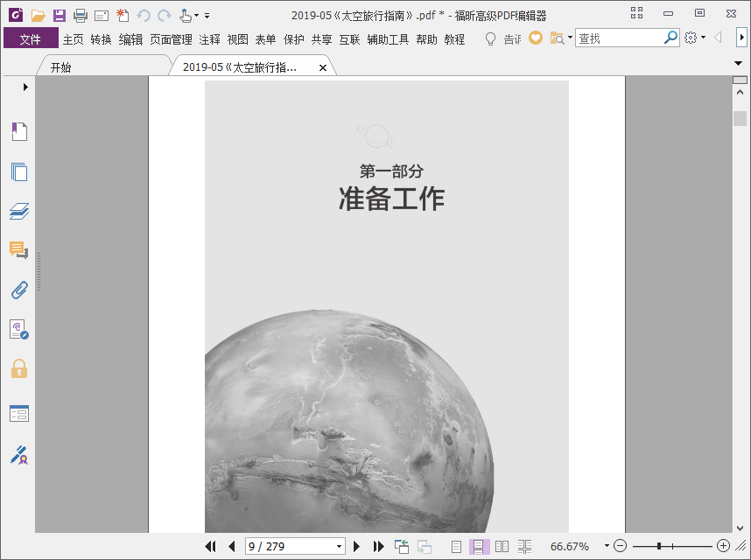Viewport: 751px width, 560px height.
Task: Open the zoom percentage dropdown
Action: tap(606, 546)
